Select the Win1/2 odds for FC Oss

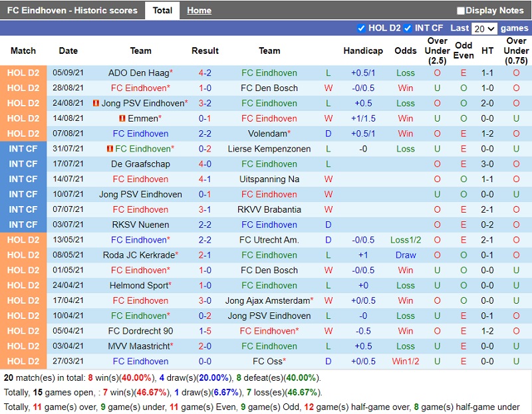tap(406, 362)
